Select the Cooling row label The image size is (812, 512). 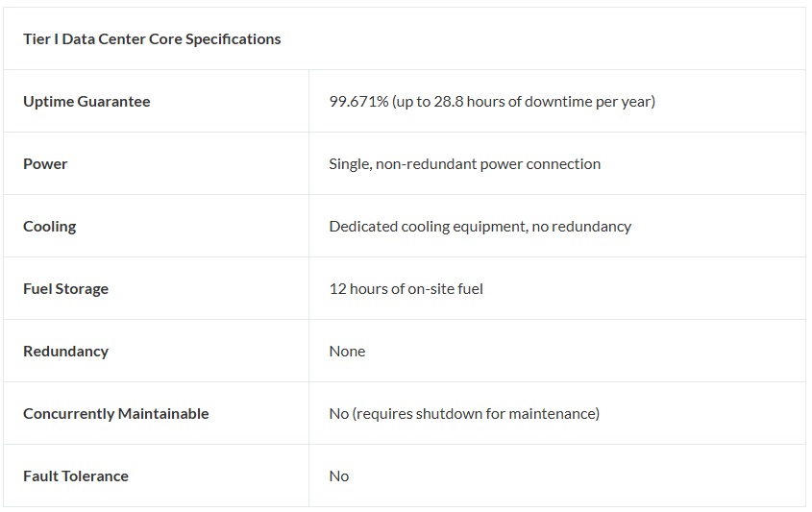pyautogui.click(x=49, y=227)
